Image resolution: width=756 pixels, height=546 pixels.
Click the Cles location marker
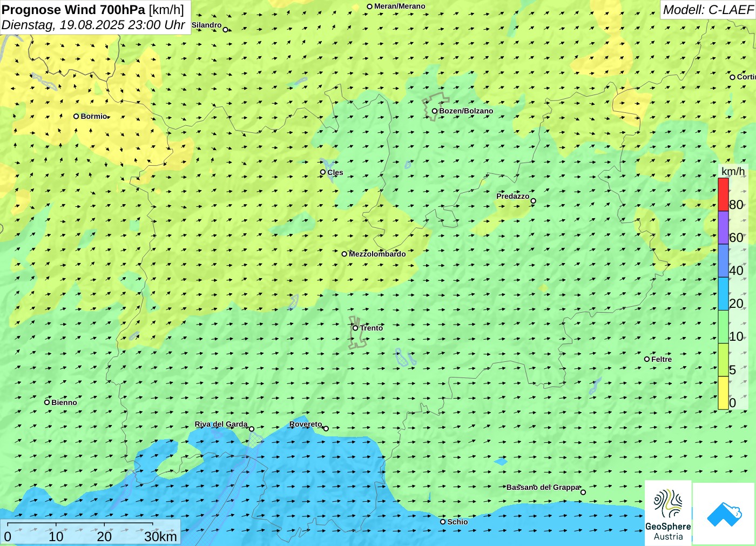tap(323, 172)
